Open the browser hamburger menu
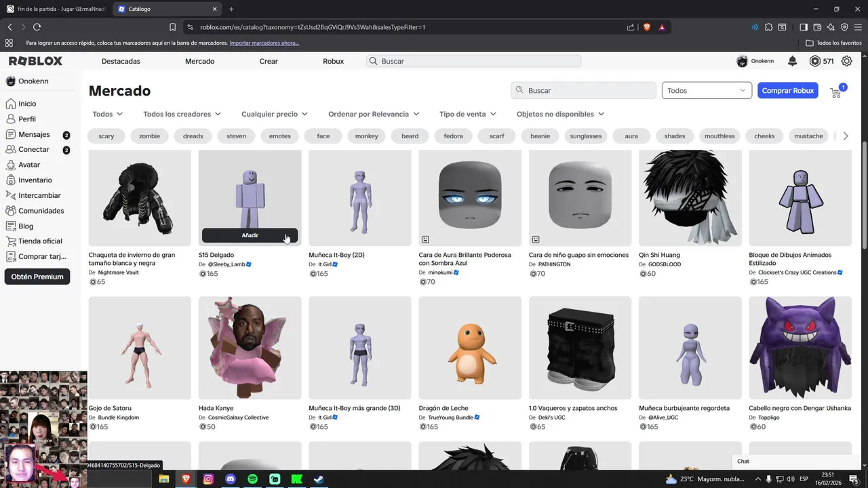 (x=859, y=27)
